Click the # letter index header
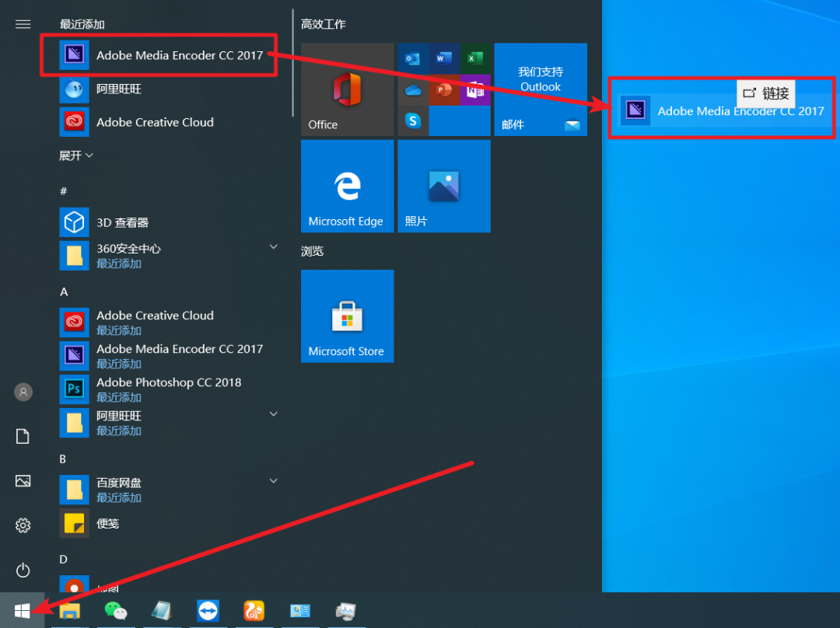The width and height of the screenshot is (840, 628). point(63,191)
